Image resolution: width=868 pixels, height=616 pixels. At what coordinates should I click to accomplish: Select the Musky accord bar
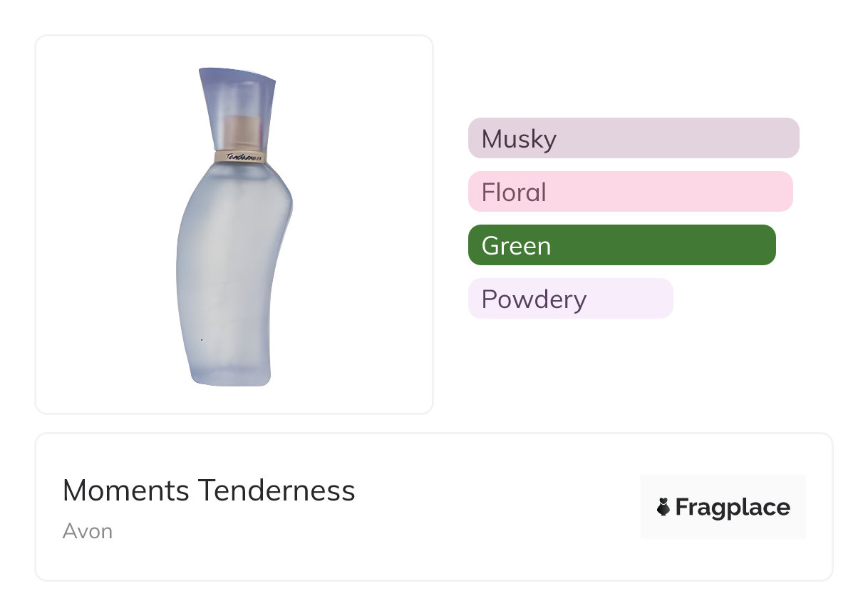click(633, 138)
